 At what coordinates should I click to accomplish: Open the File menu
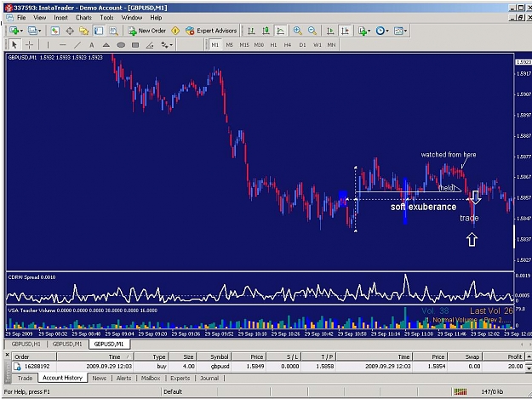tap(21, 18)
